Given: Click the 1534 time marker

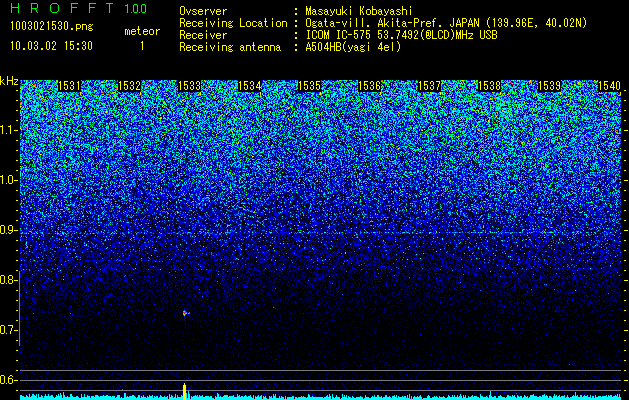Looking at the screenshot, I should click(x=250, y=86).
